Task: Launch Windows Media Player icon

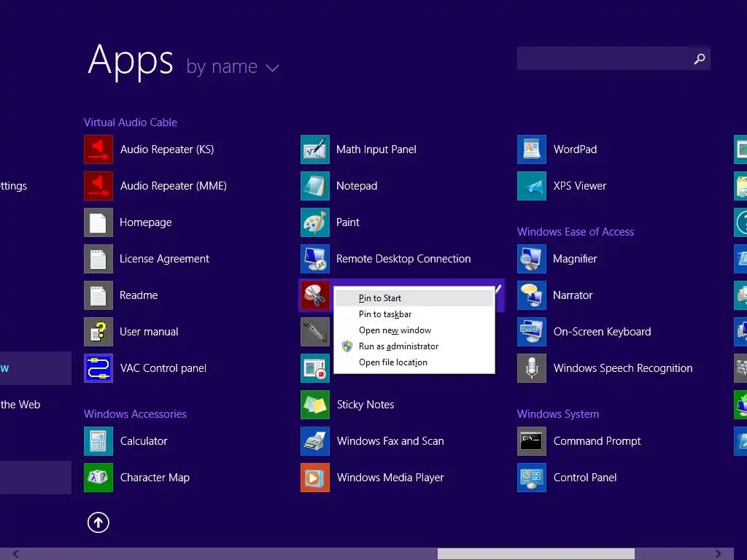Action: (315, 478)
